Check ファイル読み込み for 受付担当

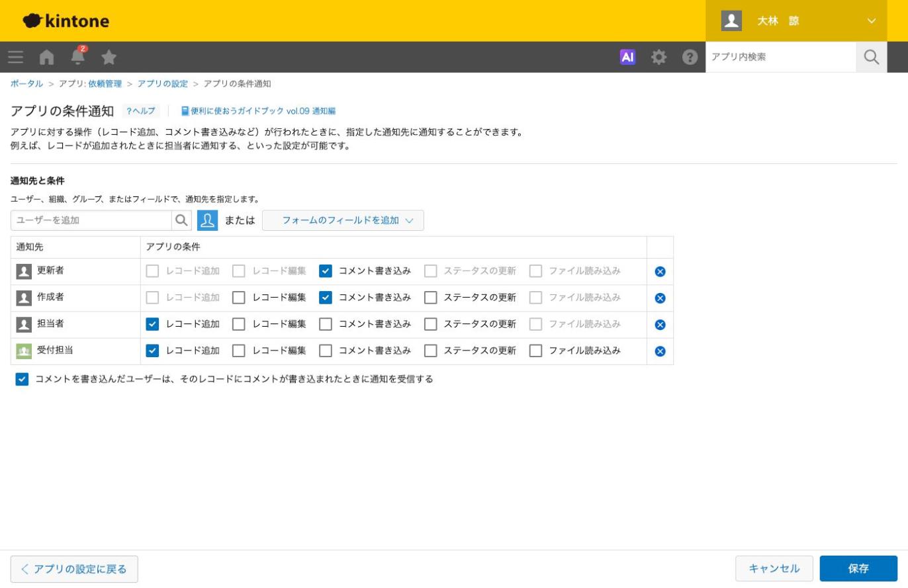click(536, 351)
